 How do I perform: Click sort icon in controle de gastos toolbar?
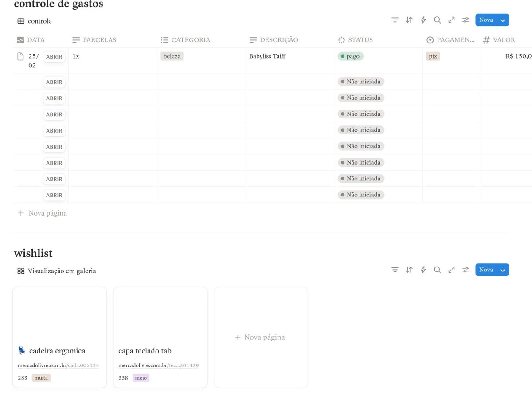(x=409, y=20)
